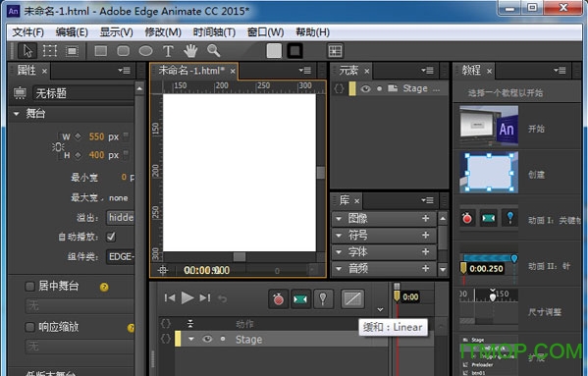Open the border color swatch

(294, 51)
